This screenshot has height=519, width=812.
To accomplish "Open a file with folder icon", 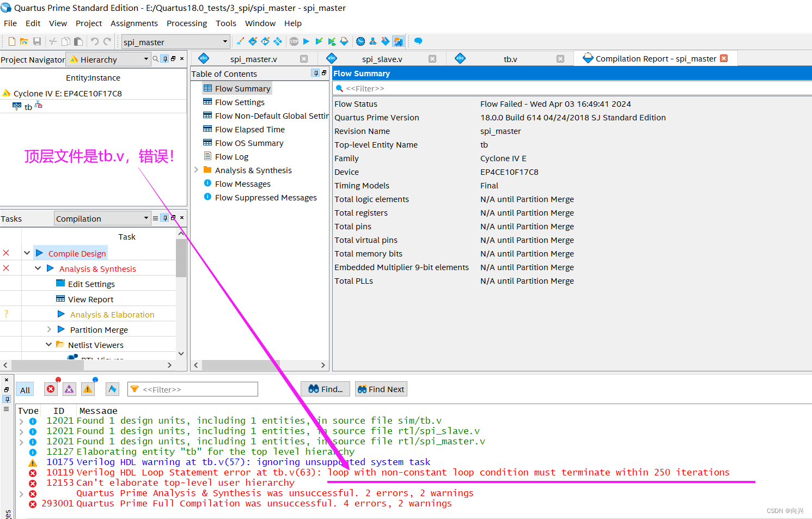I will click(x=24, y=41).
